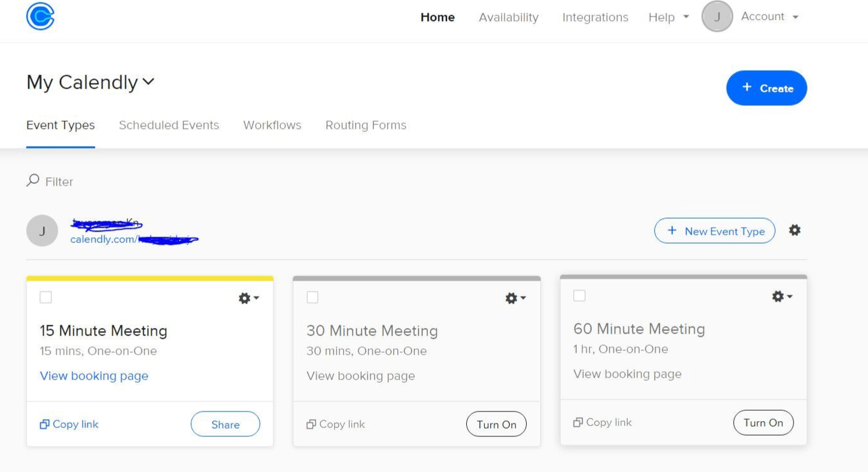Open Availability in top navigation
Screen dimensions: 868x472
[x=508, y=17]
